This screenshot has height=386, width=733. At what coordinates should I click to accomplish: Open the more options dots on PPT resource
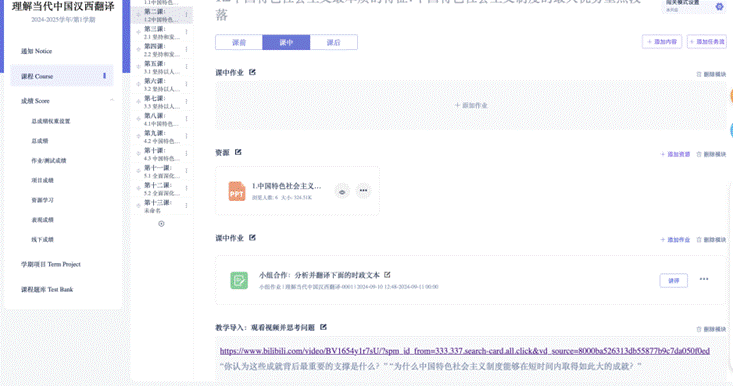pos(363,191)
